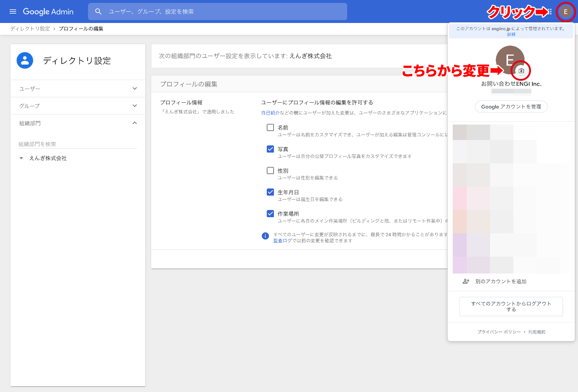Open the 監査ログ link
The image size is (578, 392).
[283, 241]
